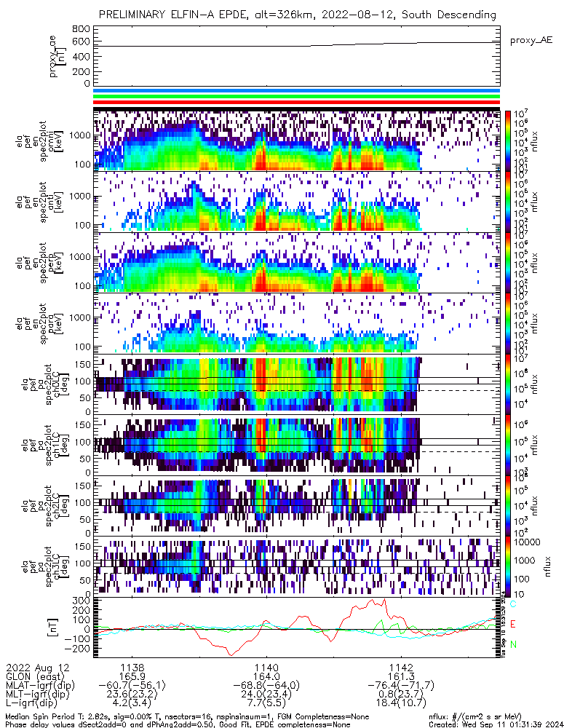Click the GLON value '165.9'

tap(132, 676)
